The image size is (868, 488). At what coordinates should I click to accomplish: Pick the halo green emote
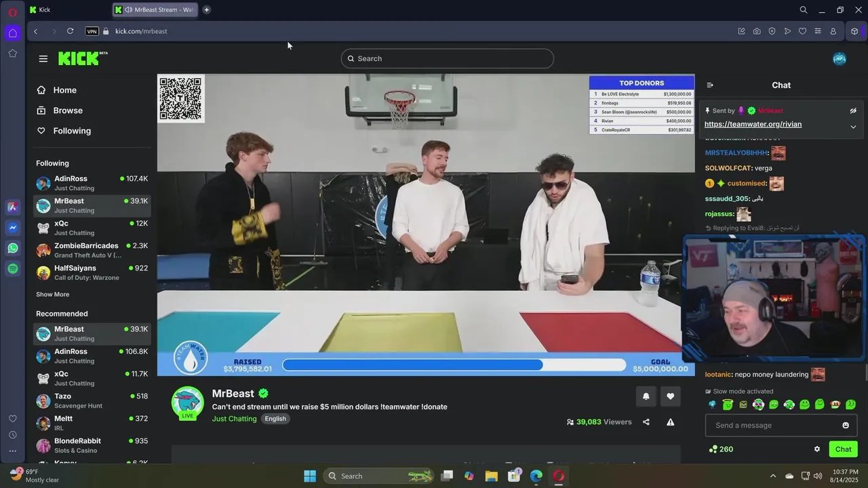click(x=728, y=405)
